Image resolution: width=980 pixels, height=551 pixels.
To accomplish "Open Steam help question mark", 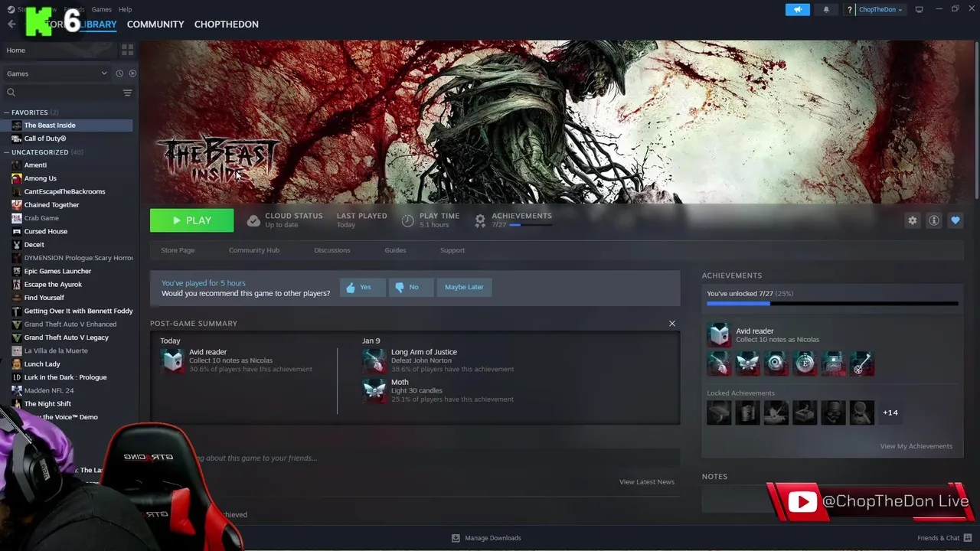I will pyautogui.click(x=849, y=10).
